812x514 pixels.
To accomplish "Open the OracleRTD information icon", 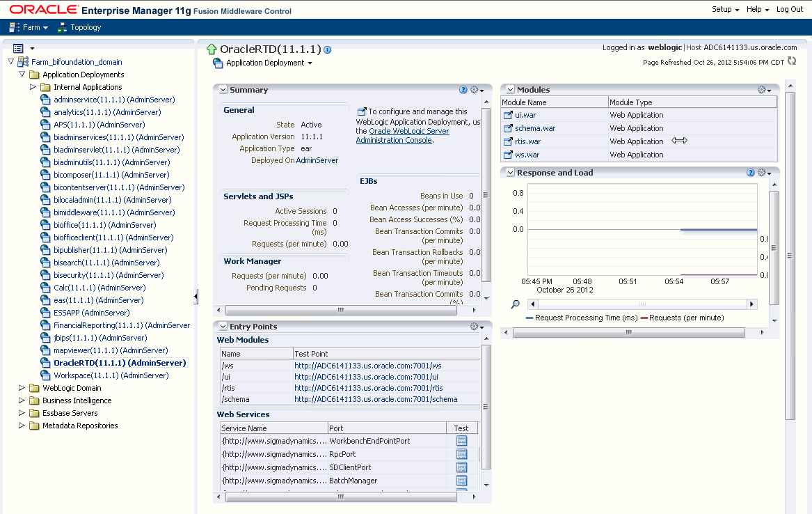I will click(327, 49).
